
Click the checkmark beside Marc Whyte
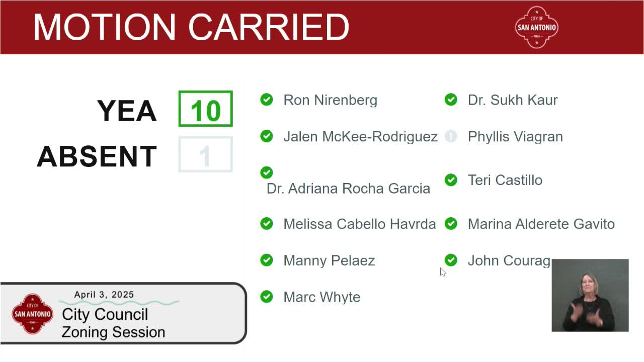pos(267,297)
